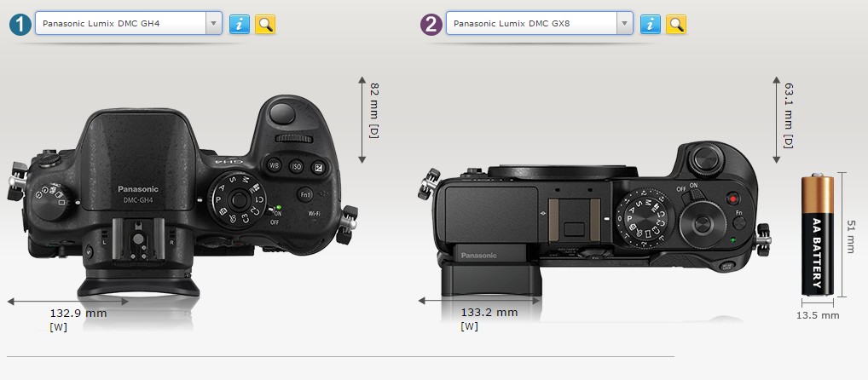
Task: Click the 132.9 mm width label
Action: pos(78,314)
